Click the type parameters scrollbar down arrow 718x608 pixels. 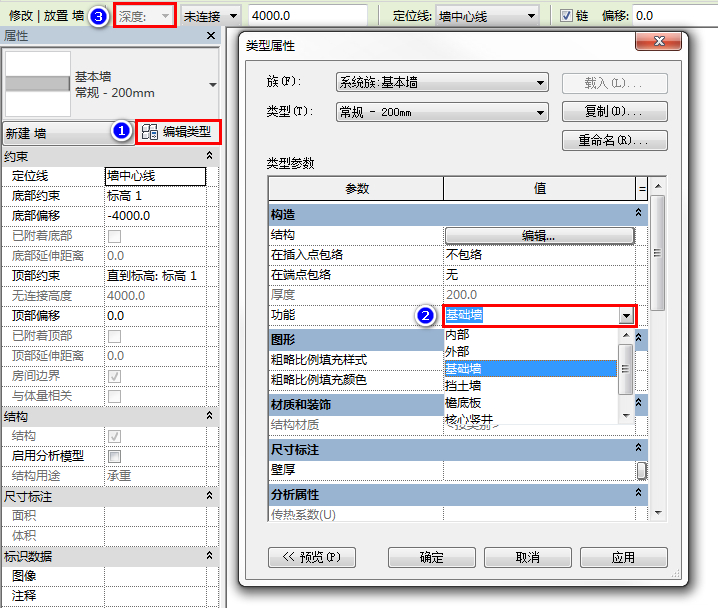tap(658, 513)
